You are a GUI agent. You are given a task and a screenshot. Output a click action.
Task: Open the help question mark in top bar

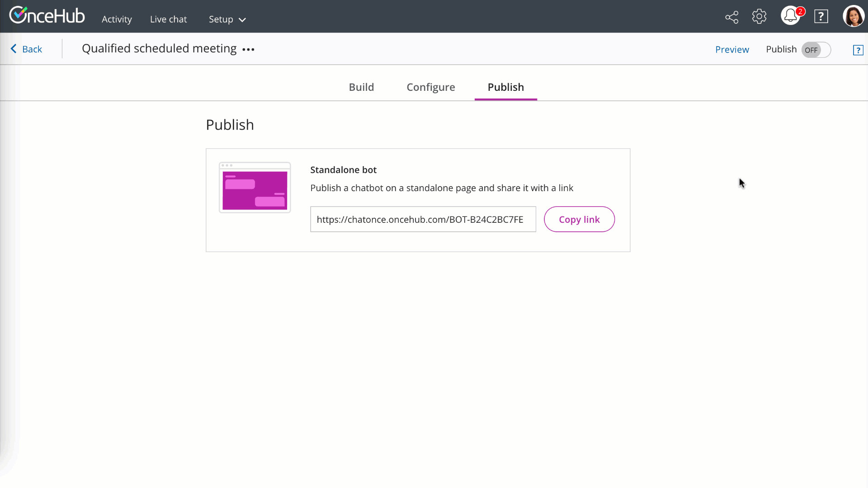tap(821, 17)
